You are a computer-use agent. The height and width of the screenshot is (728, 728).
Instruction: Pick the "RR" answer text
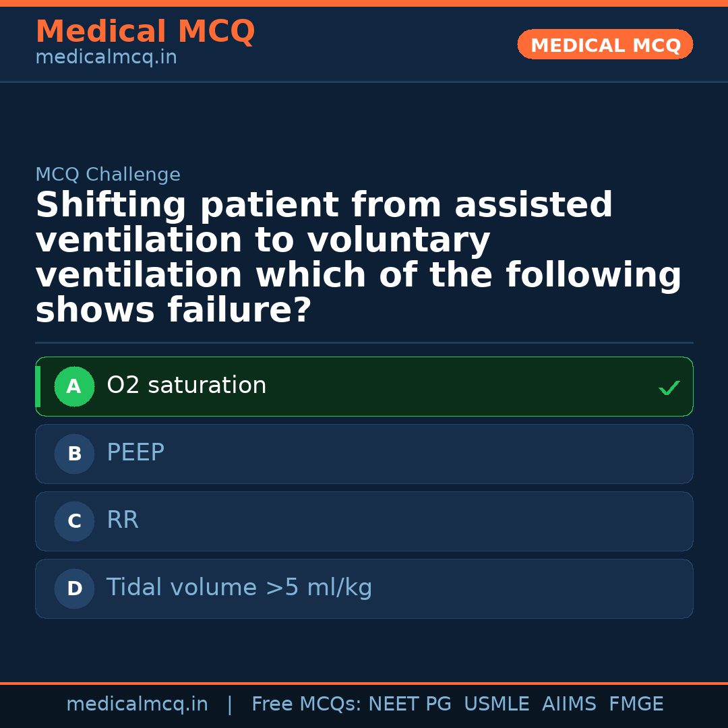(x=123, y=520)
